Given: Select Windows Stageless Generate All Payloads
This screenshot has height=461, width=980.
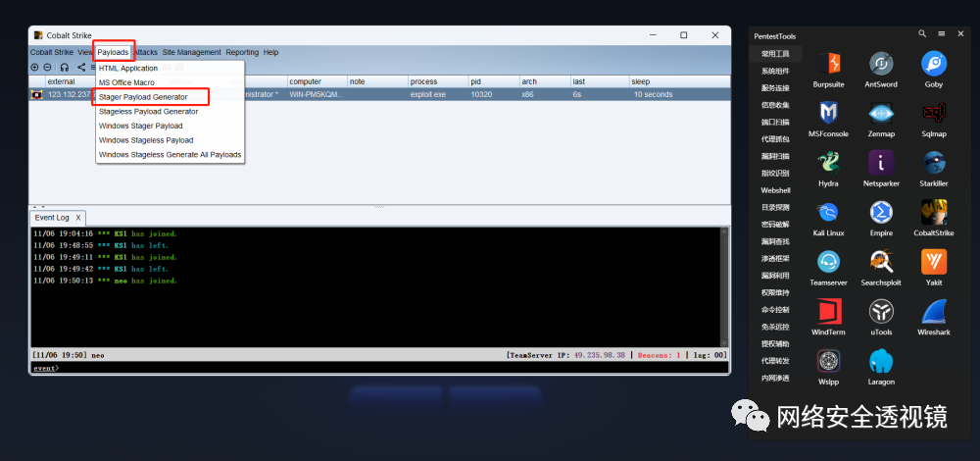Looking at the screenshot, I should (170, 155).
